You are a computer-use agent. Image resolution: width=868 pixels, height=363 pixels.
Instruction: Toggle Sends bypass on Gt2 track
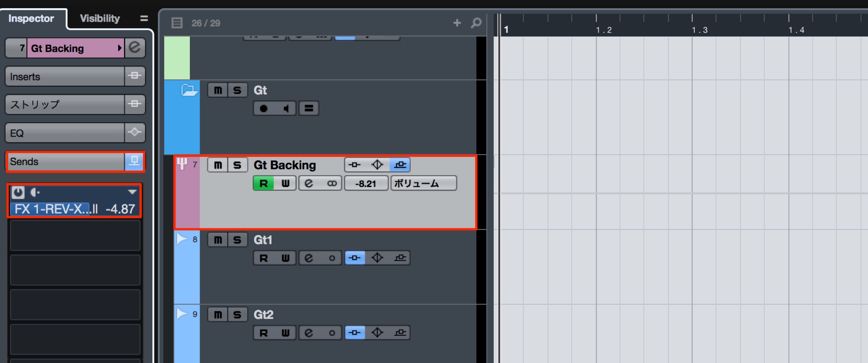[x=400, y=333]
